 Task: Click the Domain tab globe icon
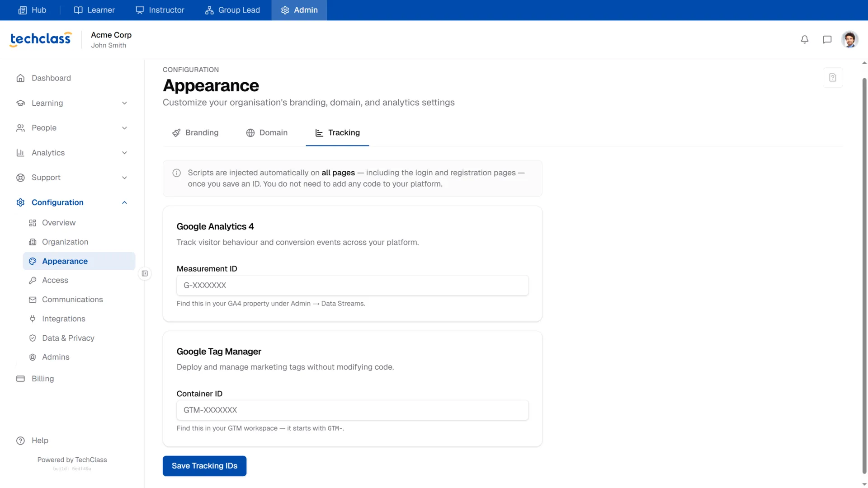(x=250, y=133)
